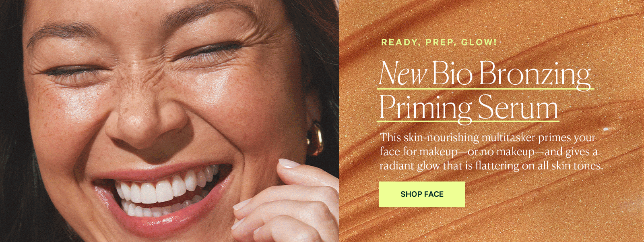Click the SHOP FACE button
644x242 pixels.
click(x=422, y=194)
